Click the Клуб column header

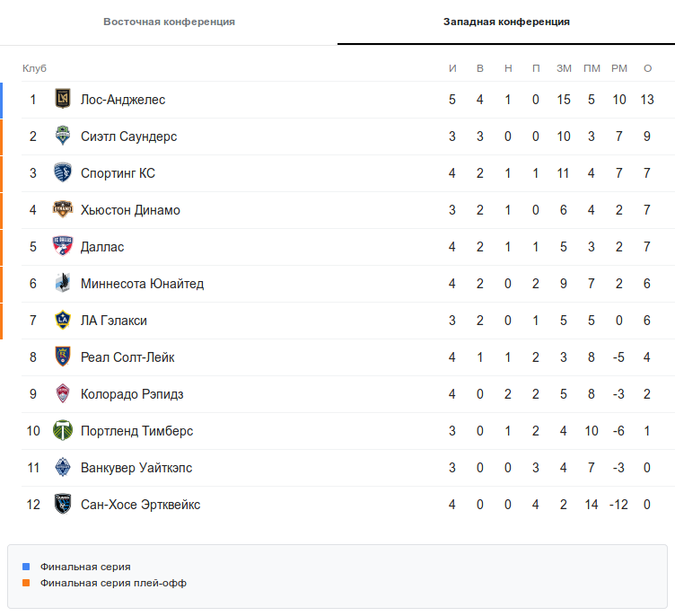pyautogui.click(x=34, y=69)
